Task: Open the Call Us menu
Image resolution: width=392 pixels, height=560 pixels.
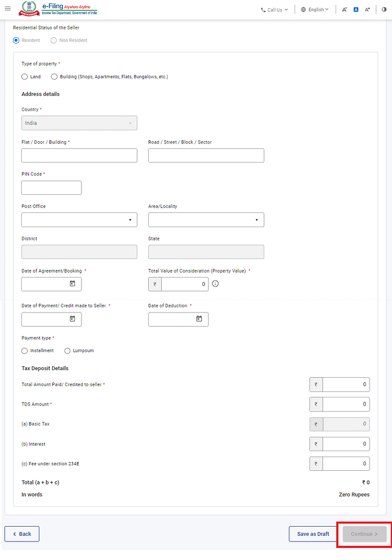Action: click(x=274, y=10)
